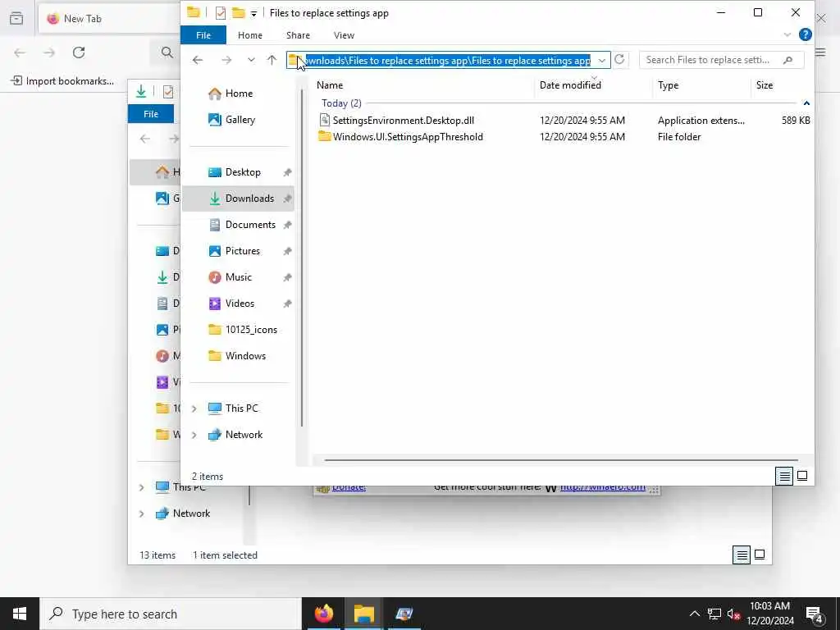Click the Donate link
Image resolution: width=840 pixels, height=630 pixels.
(x=349, y=487)
